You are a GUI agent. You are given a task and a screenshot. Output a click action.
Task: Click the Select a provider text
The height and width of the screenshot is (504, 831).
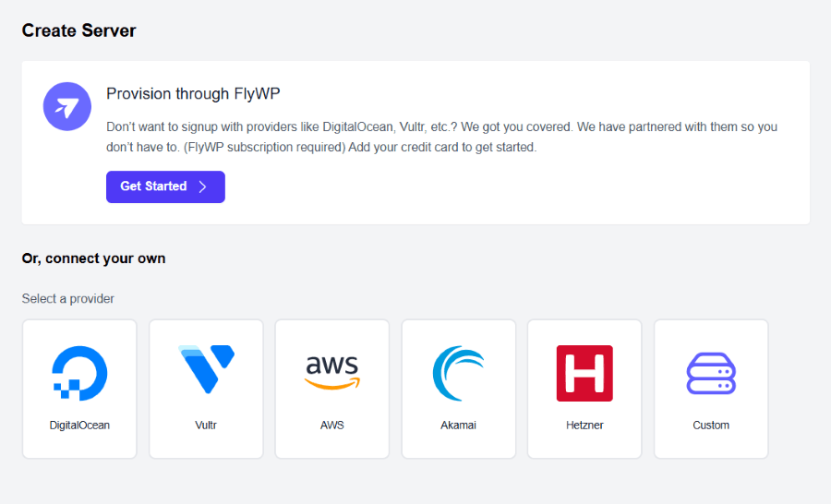click(67, 298)
